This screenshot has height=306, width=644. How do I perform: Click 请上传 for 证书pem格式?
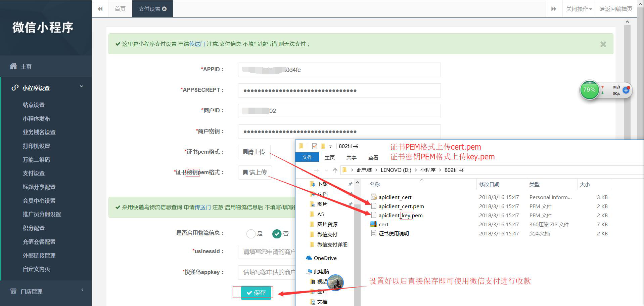254,152
